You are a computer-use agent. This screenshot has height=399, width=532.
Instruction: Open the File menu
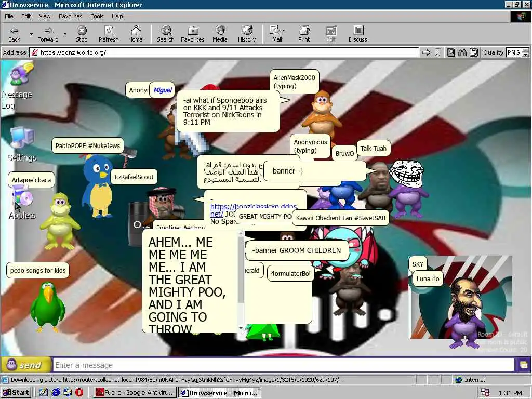(9, 16)
